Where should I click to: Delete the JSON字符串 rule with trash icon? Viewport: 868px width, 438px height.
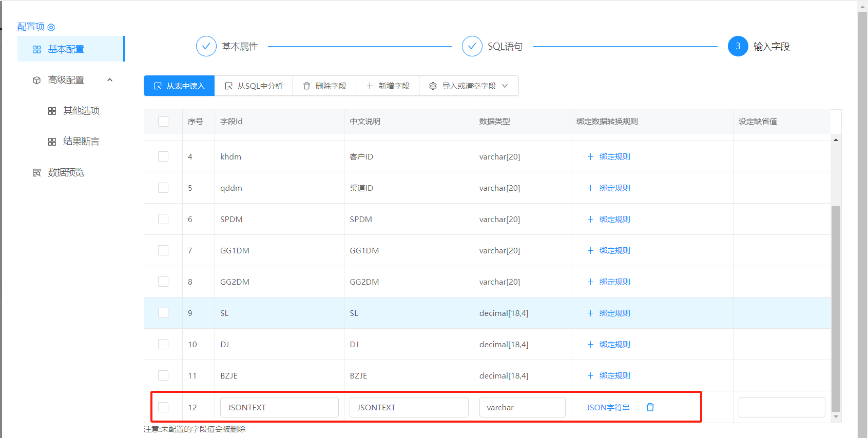(x=650, y=407)
